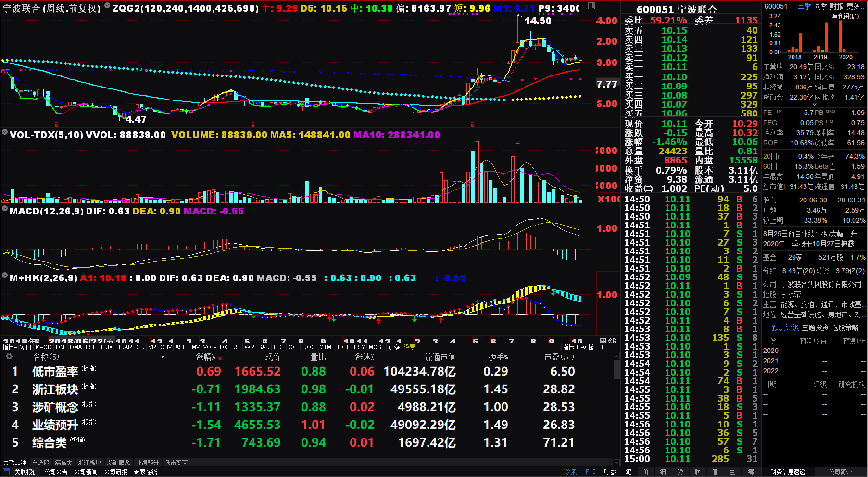The height and width of the screenshot is (477, 868).
Task: Open the settings gear of the sector list
Action: coord(9,357)
